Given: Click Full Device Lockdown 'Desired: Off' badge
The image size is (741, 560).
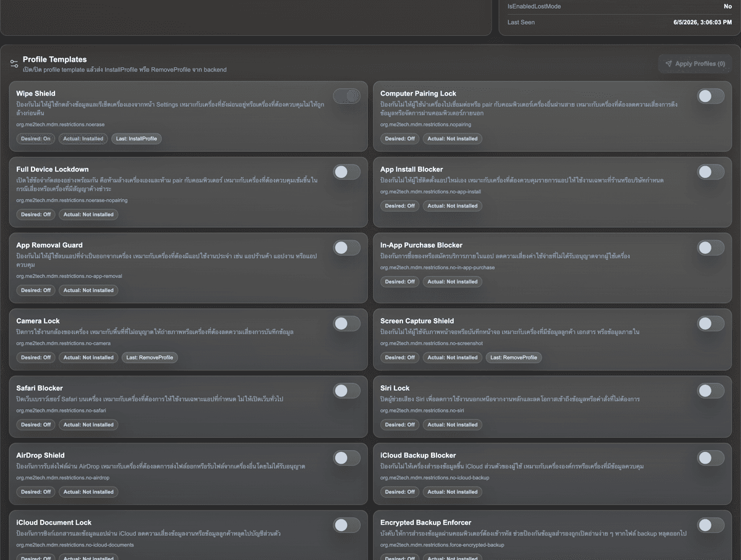Looking at the screenshot, I should pyautogui.click(x=36, y=215).
